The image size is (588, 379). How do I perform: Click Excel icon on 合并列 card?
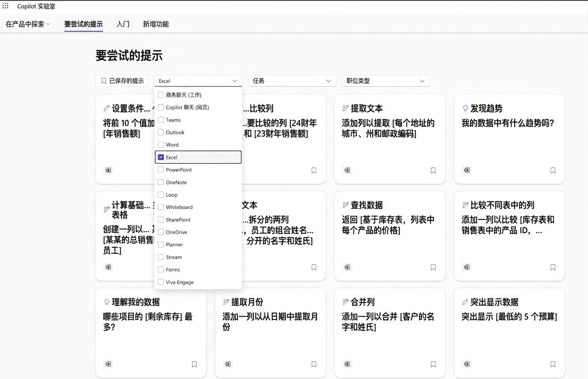pyautogui.click(x=347, y=364)
